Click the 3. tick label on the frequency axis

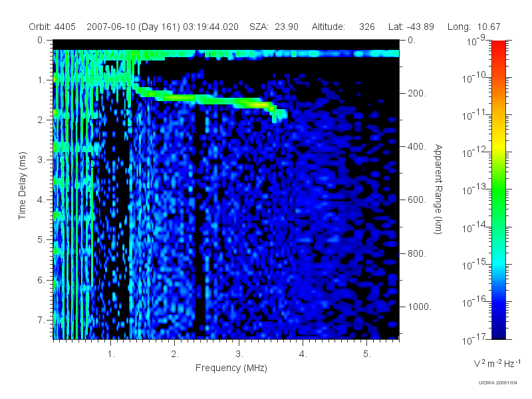pyautogui.click(x=239, y=354)
